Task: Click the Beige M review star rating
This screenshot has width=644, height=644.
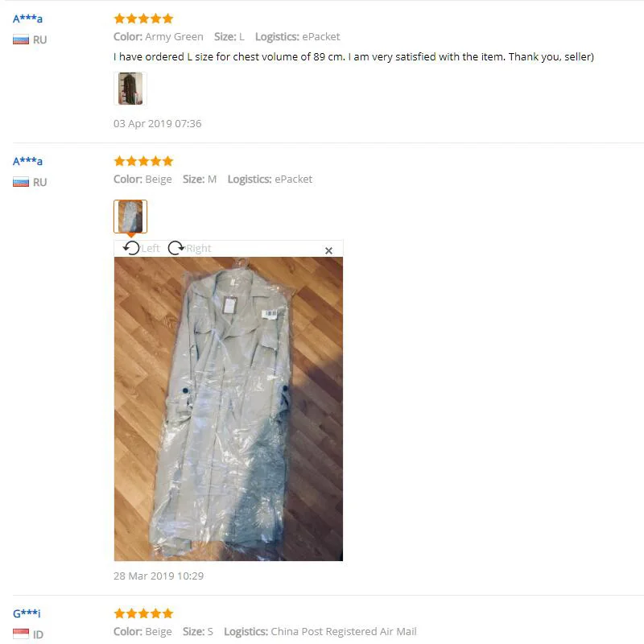Action: pos(144,161)
